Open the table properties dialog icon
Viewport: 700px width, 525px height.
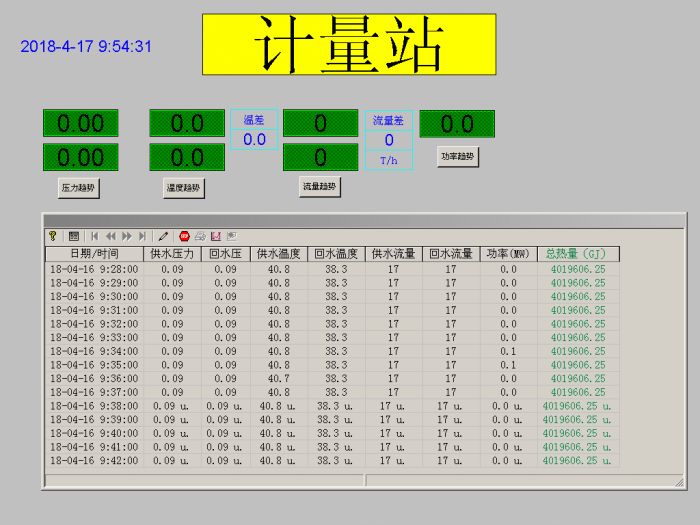[73, 236]
